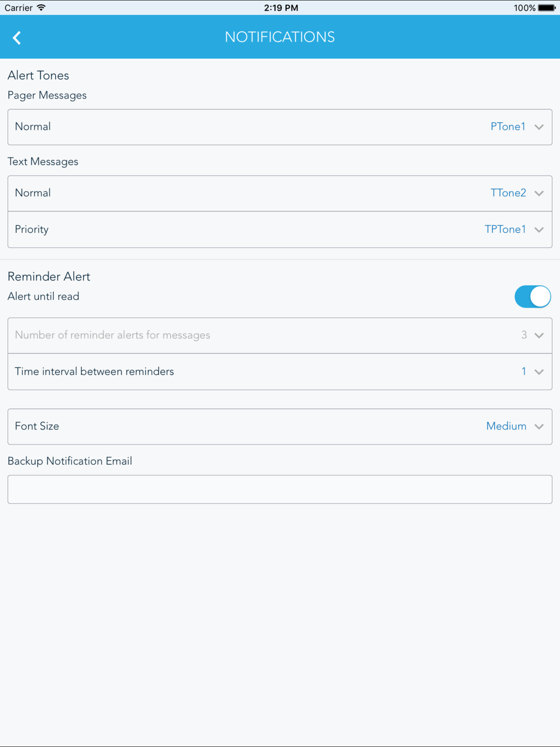This screenshot has height=747, width=560.
Task: Click Backup Notification Email input field
Action: pyautogui.click(x=280, y=489)
